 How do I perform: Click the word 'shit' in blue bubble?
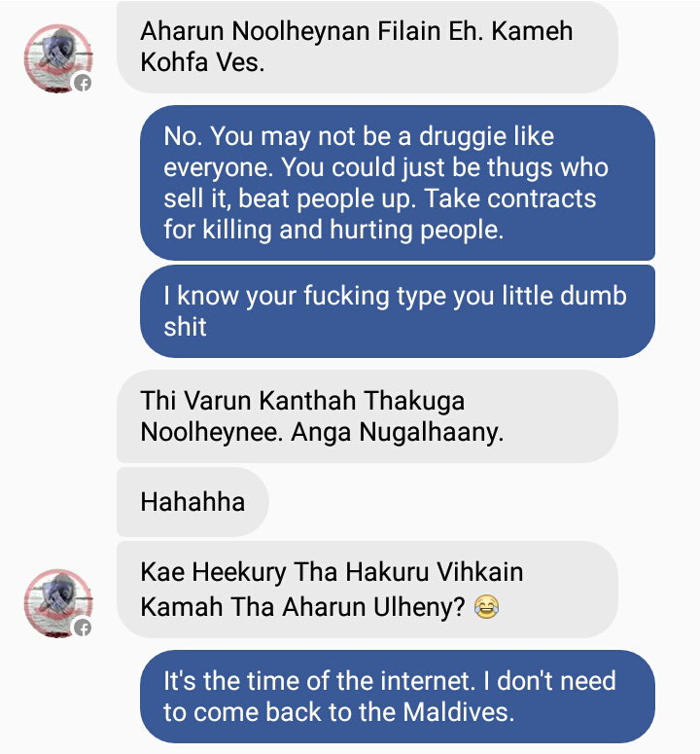coord(185,327)
